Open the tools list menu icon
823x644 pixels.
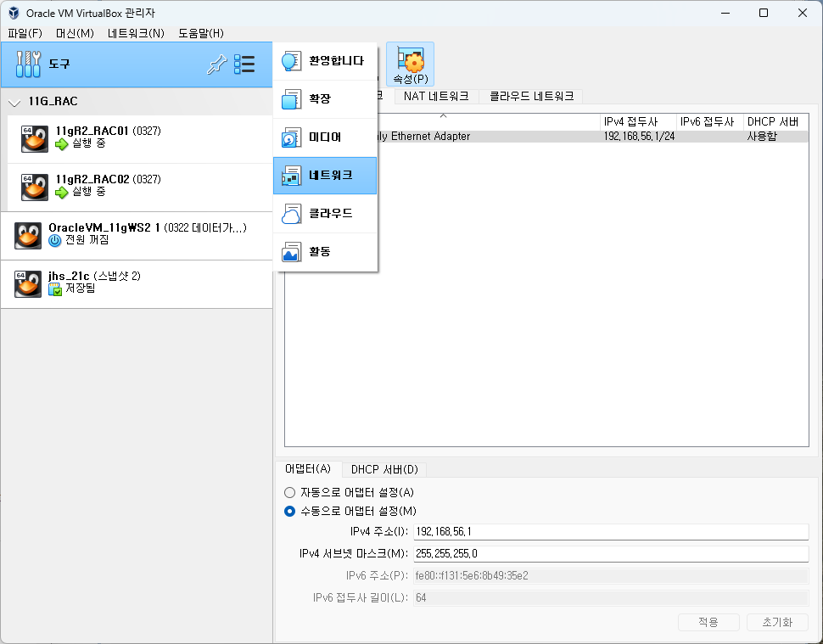click(x=244, y=64)
